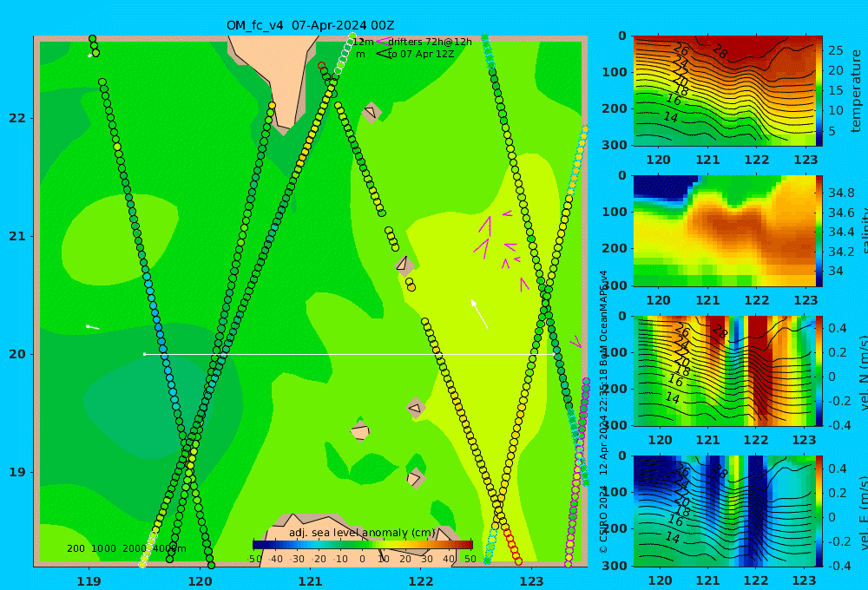
Task: Click the "salinity" axis label
Action: pyautogui.click(x=863, y=232)
